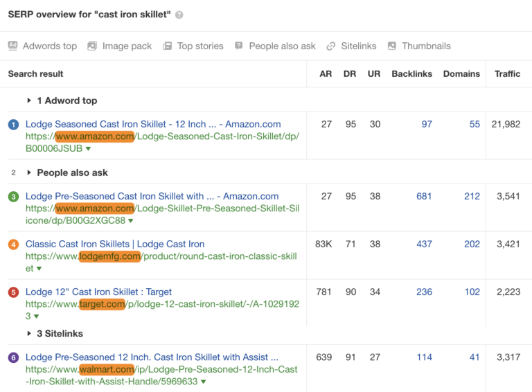This screenshot has width=532, height=392.
Task: Click 681 backlinks count for Amazon result
Action: click(424, 196)
